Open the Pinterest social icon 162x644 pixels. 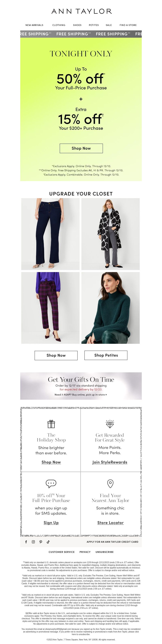[41, 542]
